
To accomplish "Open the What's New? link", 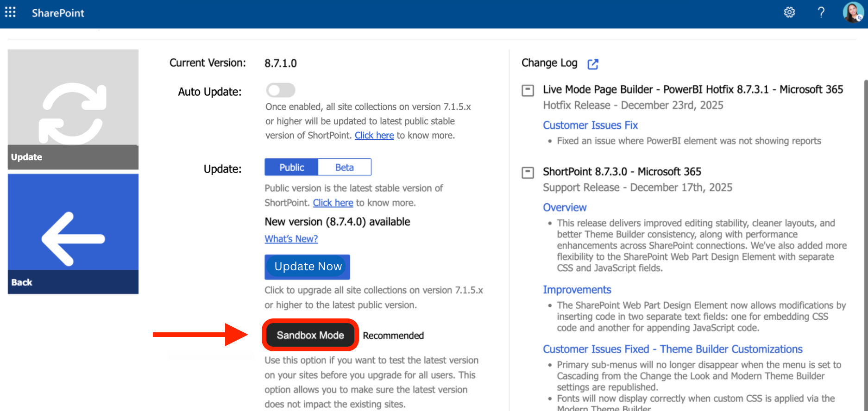I will (291, 239).
